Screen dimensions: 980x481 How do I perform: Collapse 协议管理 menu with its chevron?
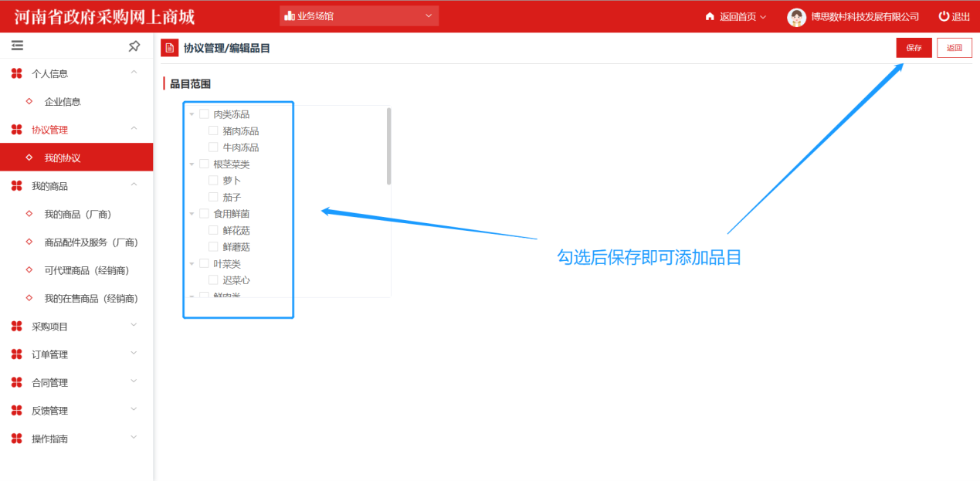coord(134,128)
